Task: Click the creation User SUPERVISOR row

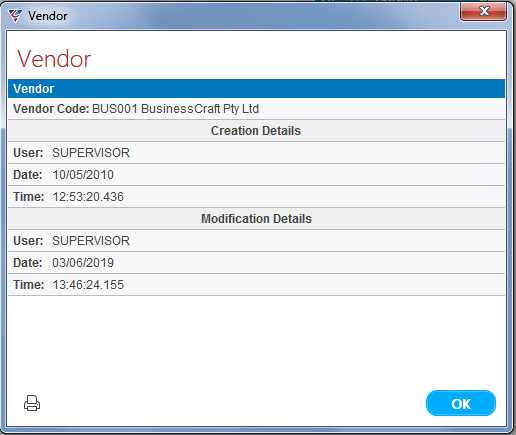Action: point(256,153)
